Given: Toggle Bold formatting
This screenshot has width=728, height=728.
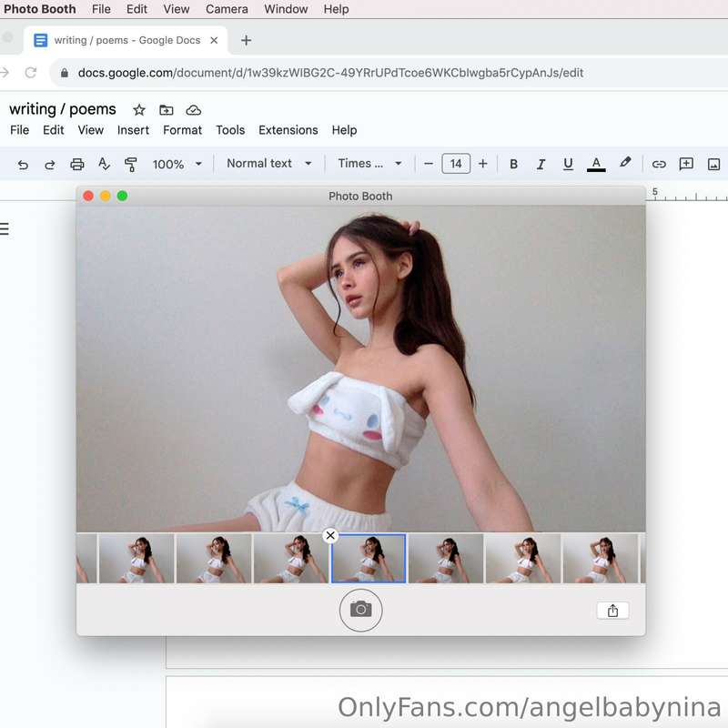Looking at the screenshot, I should (x=513, y=165).
